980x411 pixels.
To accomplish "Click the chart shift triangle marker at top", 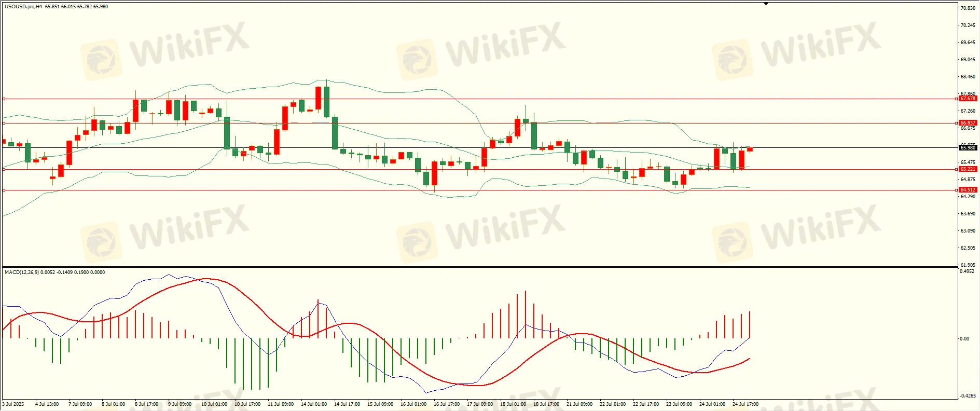I will point(766,4).
